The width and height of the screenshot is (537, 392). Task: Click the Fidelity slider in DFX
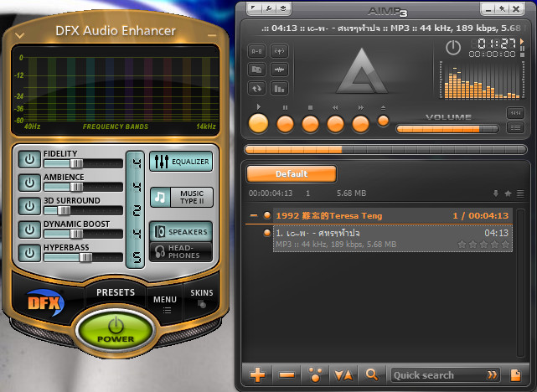point(83,163)
